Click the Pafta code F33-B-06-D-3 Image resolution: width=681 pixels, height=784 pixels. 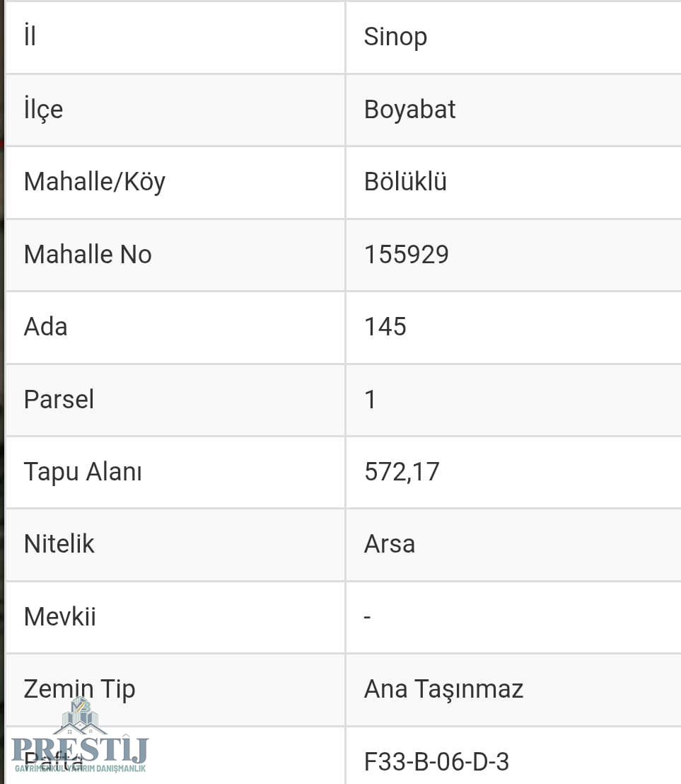pyautogui.click(x=436, y=762)
